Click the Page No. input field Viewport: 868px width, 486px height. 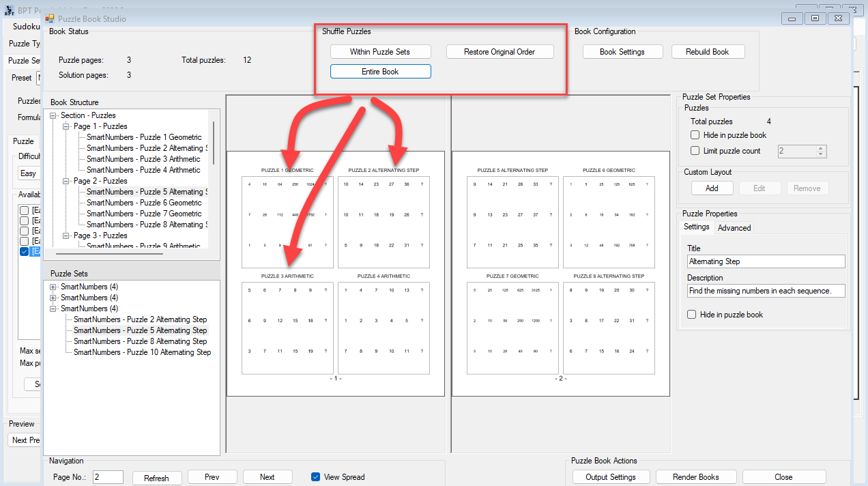(x=108, y=477)
